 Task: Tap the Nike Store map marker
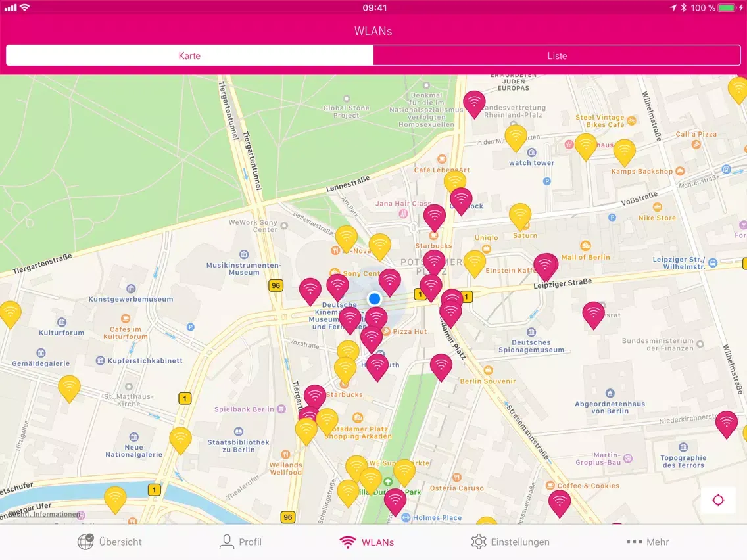click(658, 207)
